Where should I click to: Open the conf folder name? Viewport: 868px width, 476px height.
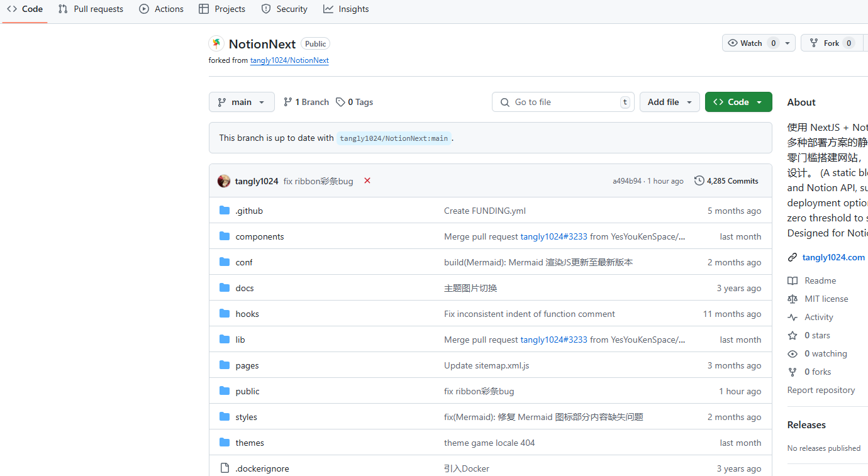point(244,262)
